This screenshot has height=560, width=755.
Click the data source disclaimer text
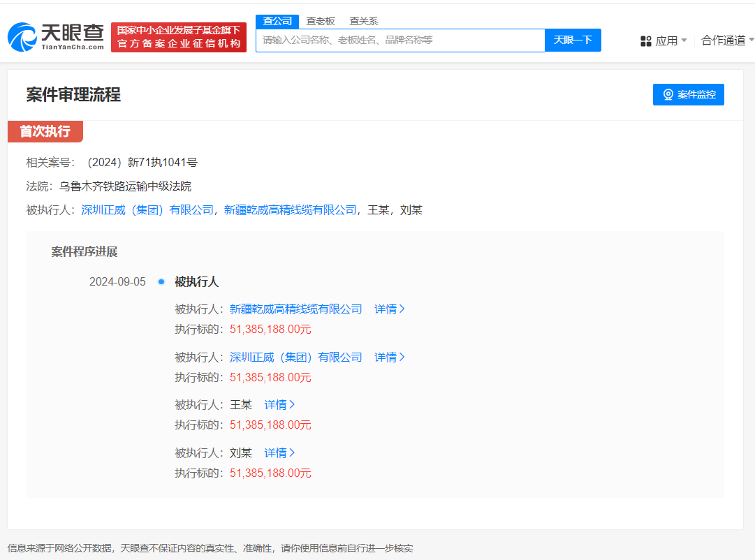pos(210,548)
